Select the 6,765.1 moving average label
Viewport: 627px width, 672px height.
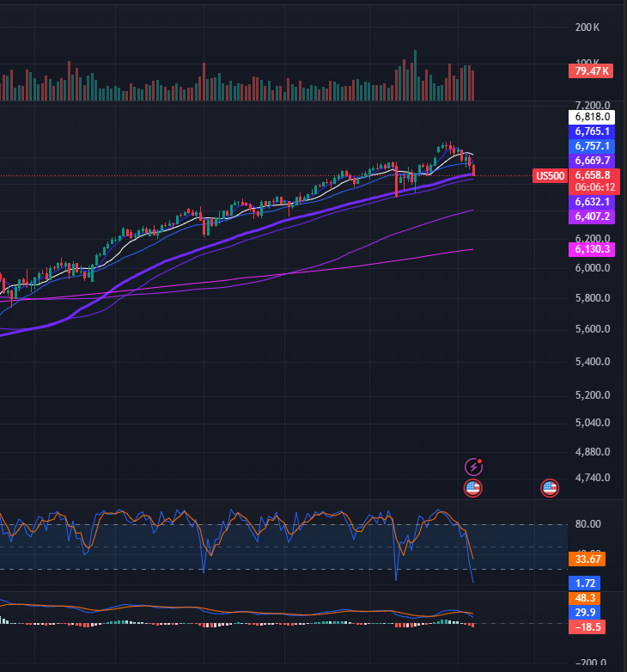592,131
